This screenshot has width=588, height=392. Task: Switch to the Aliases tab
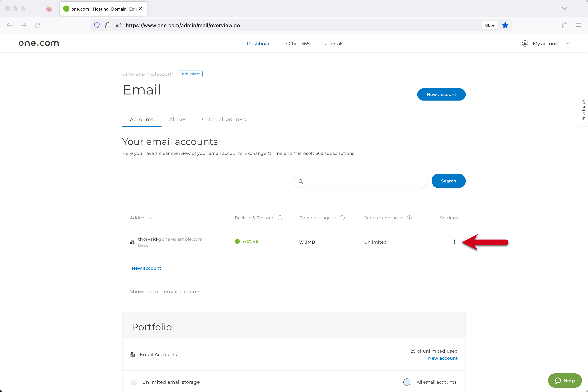(x=178, y=120)
